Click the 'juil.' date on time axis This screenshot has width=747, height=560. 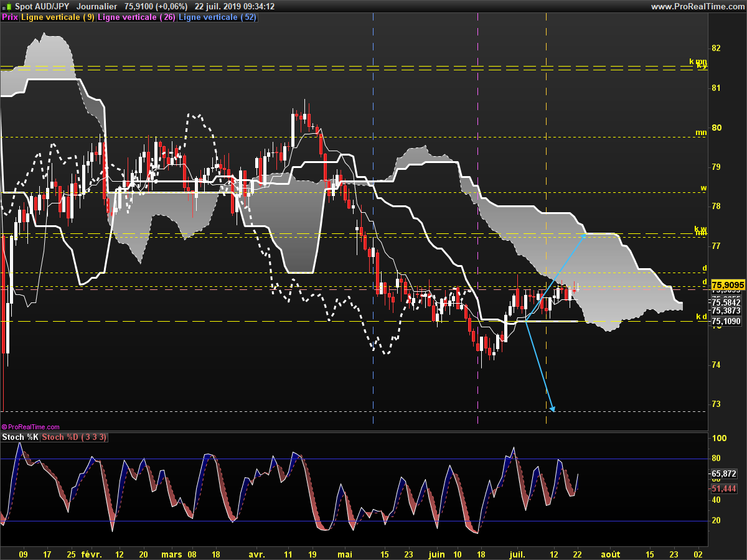click(x=517, y=553)
